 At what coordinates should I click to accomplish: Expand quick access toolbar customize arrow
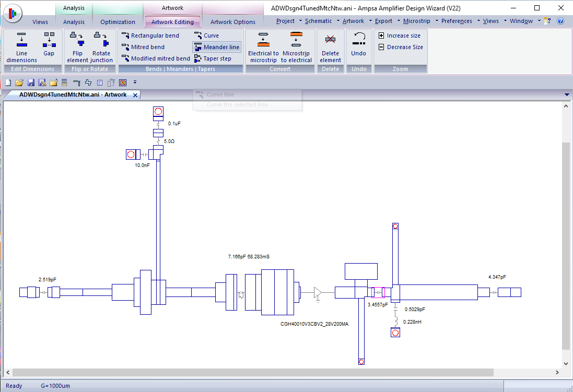click(135, 82)
